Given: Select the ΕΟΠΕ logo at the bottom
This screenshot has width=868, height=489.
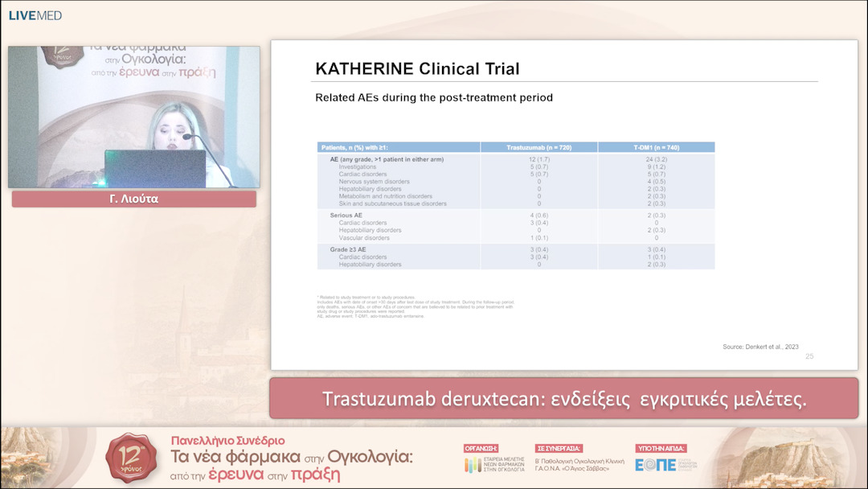Looking at the screenshot, I should click(654, 465).
